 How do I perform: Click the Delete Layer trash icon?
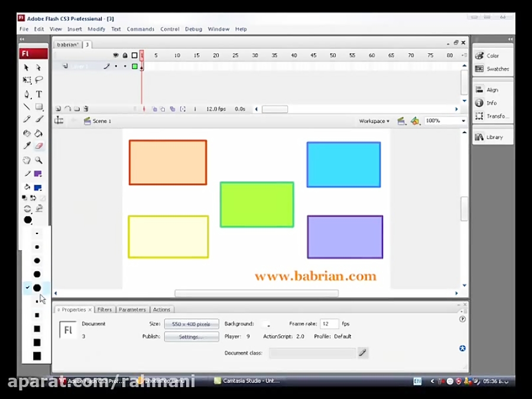tap(86, 109)
